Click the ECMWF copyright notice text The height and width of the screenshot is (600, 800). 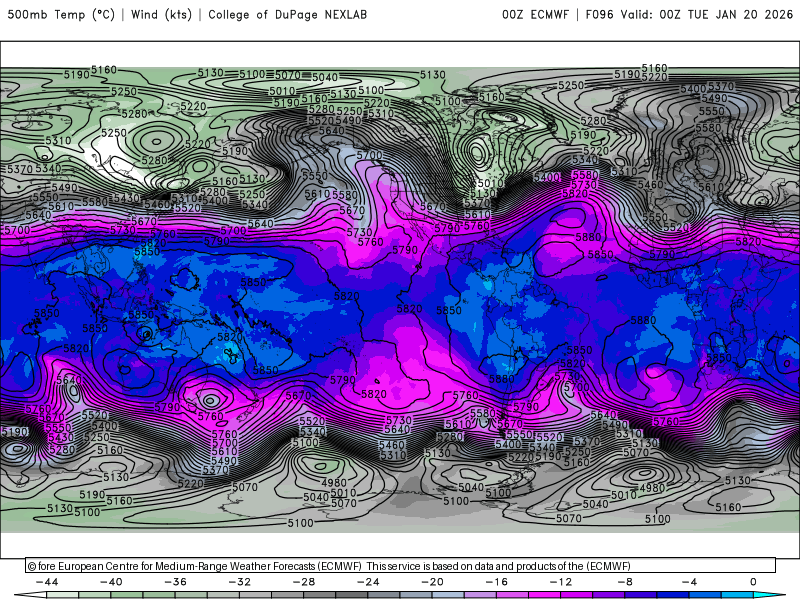click(x=329, y=566)
